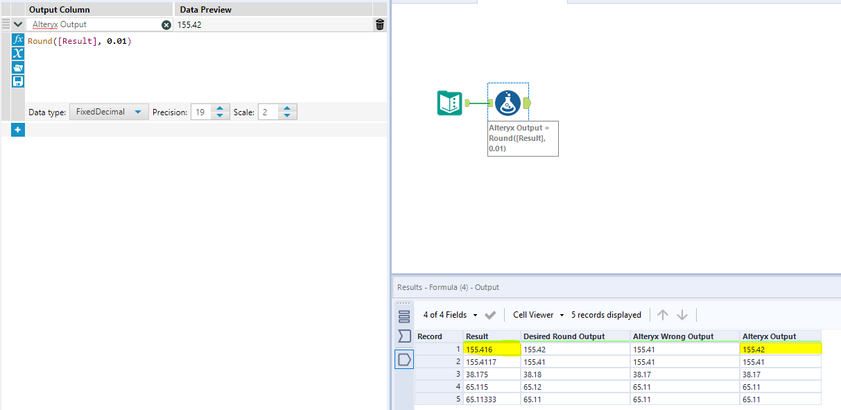Viewport: 841px width, 410px height.
Task: Select the highlighted 155.42 Alteryx Output cell
Action: click(x=780, y=349)
